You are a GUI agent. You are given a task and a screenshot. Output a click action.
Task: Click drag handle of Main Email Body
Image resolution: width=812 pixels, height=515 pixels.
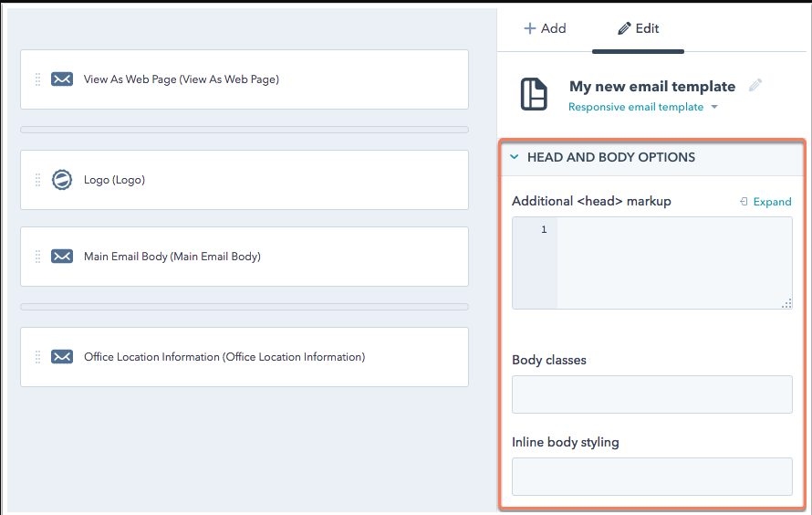[37, 257]
